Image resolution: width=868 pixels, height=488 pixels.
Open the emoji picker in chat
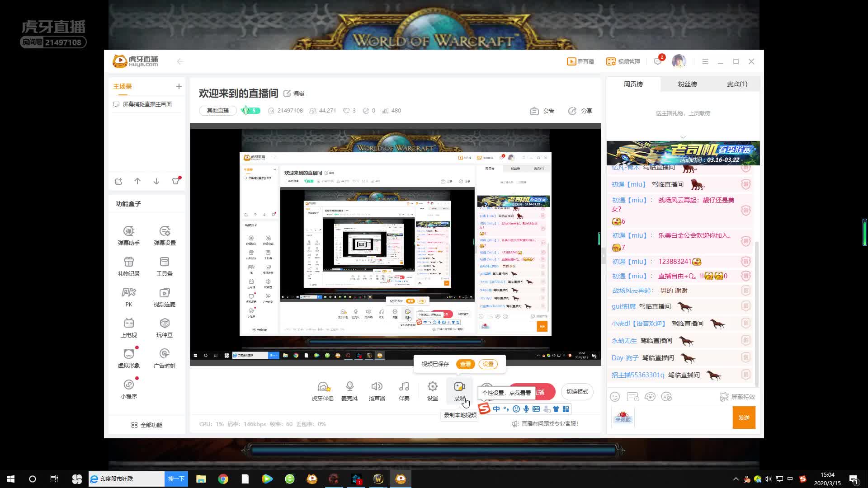(x=615, y=397)
